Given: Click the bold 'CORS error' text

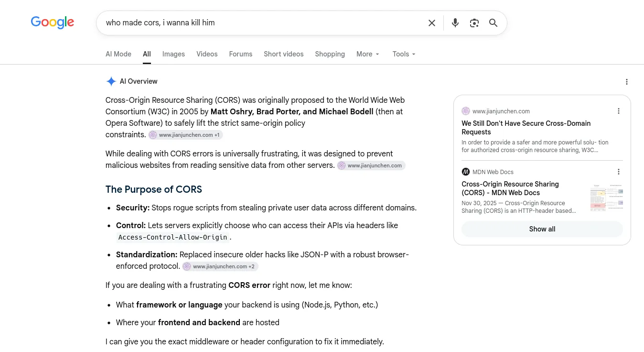Looking at the screenshot, I should 249,285.
